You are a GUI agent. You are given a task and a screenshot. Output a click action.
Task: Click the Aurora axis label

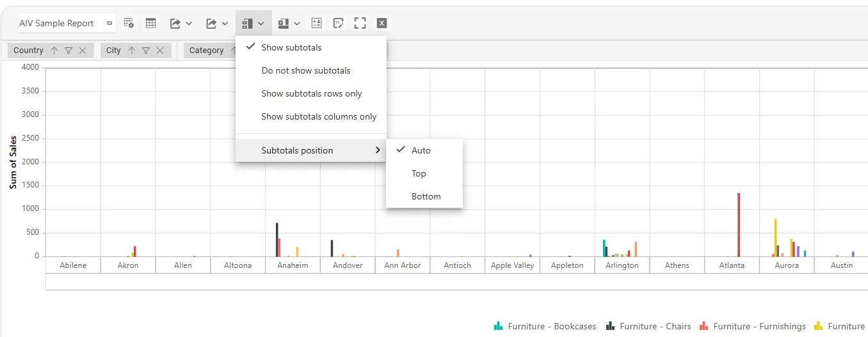tap(787, 265)
